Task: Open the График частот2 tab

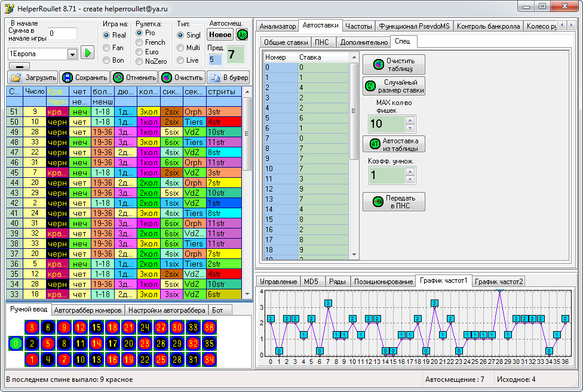Action: 499,282
